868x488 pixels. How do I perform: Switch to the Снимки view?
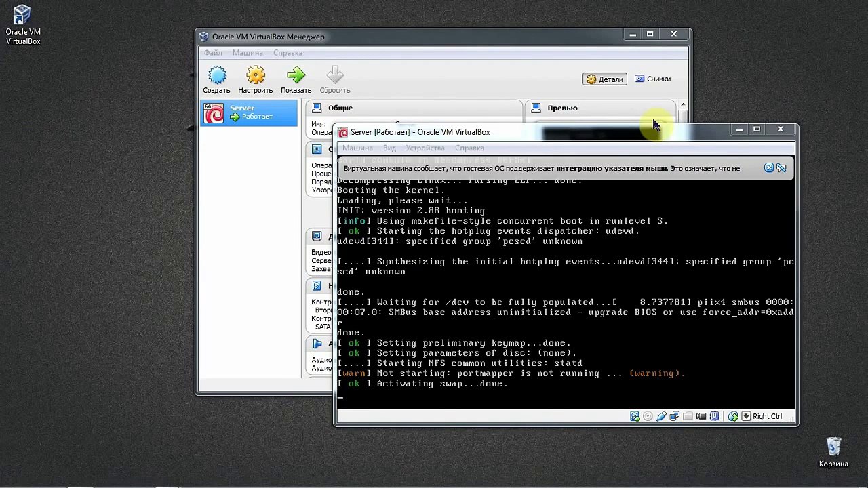coord(652,79)
